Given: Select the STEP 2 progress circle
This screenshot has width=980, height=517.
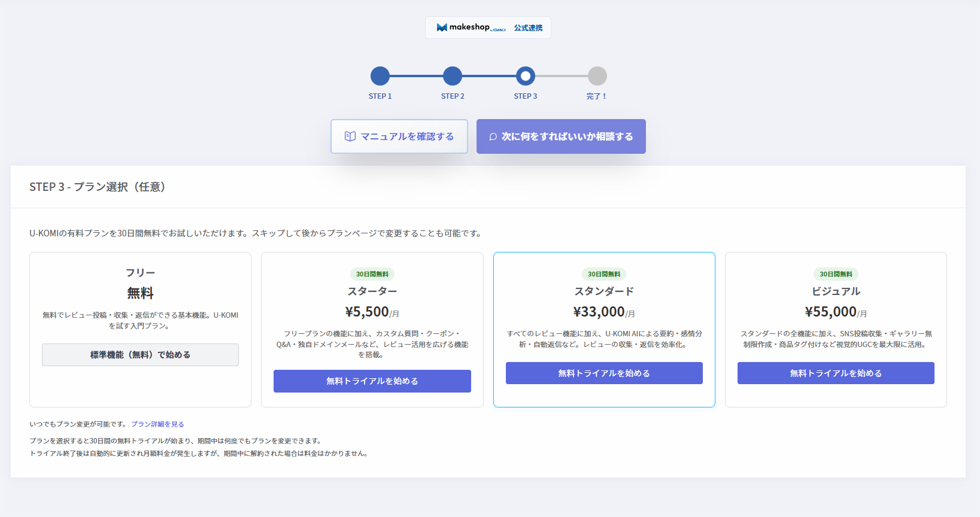Looking at the screenshot, I should tap(453, 76).
